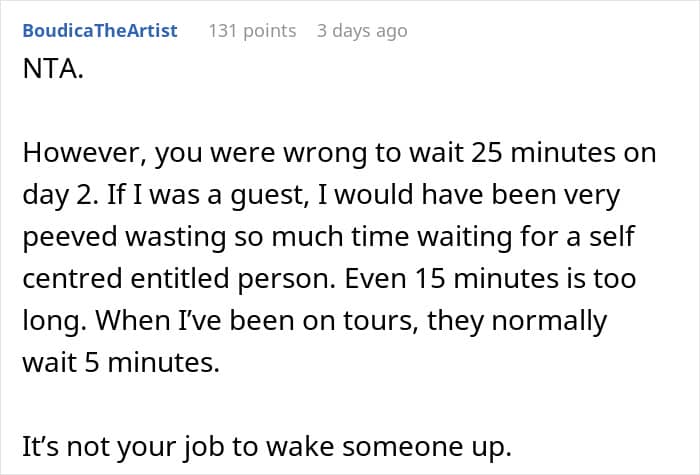Click the phrase they normally
The height and width of the screenshot is (475, 700).
(517, 321)
